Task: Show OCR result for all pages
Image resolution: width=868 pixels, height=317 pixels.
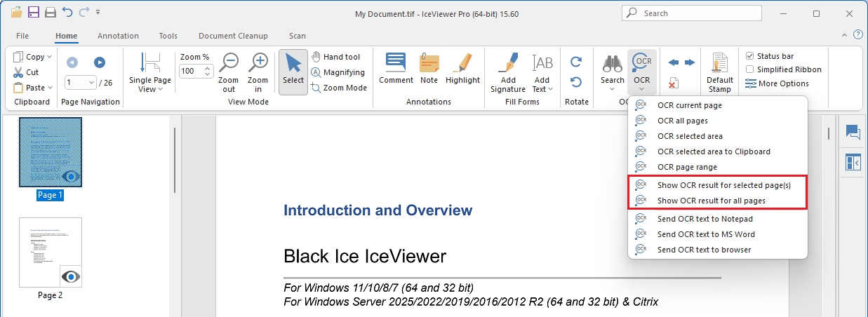Action: tap(717, 201)
